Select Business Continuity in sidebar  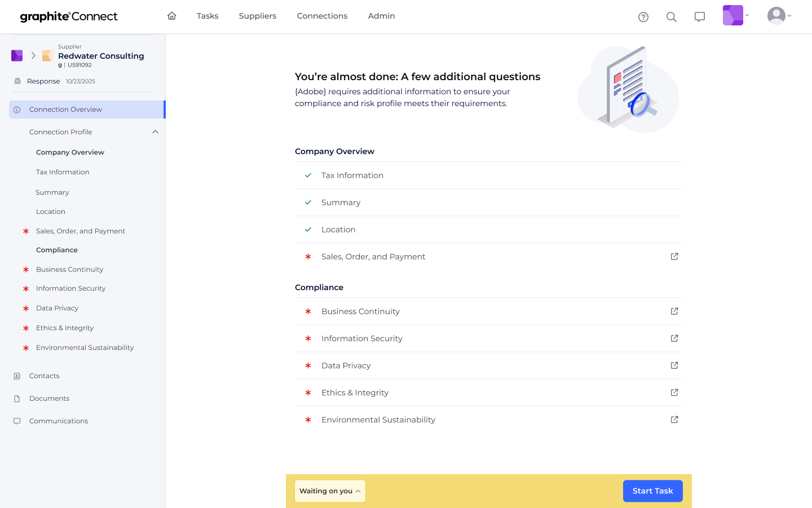click(x=70, y=270)
